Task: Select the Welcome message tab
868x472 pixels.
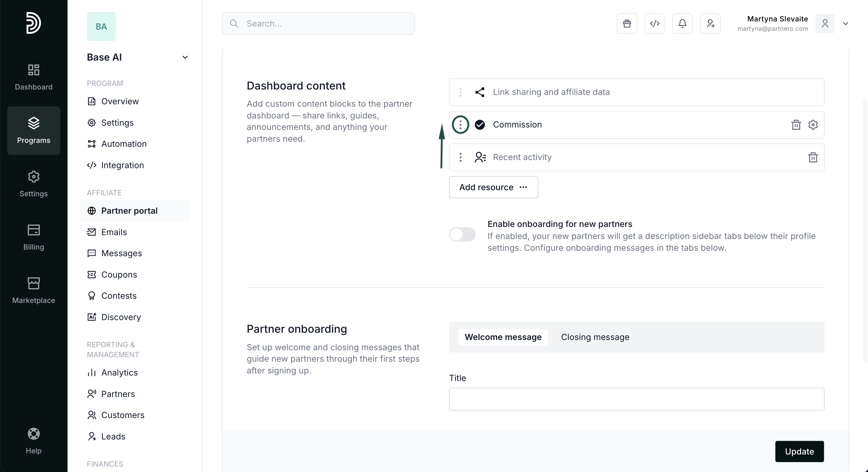Action: tap(503, 337)
